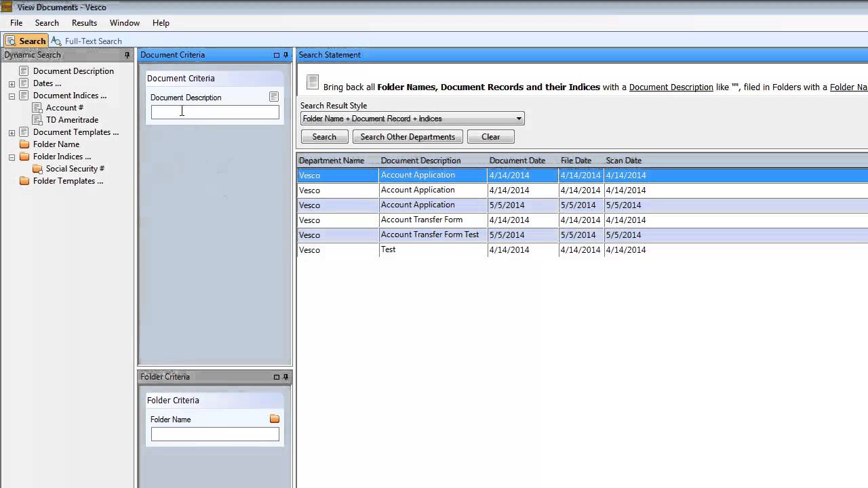Image resolution: width=868 pixels, height=488 pixels.
Task: Select the Search tab in toolbar
Action: point(26,41)
